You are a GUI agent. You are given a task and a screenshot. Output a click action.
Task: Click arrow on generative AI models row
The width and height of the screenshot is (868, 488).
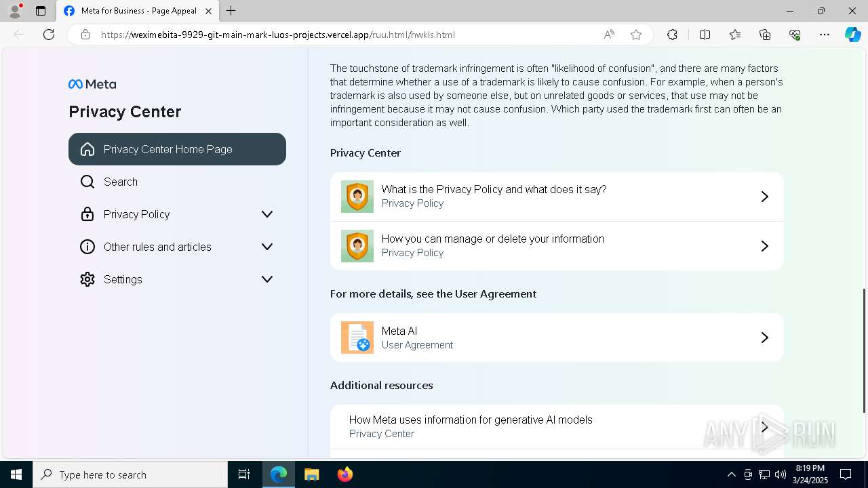click(x=764, y=427)
